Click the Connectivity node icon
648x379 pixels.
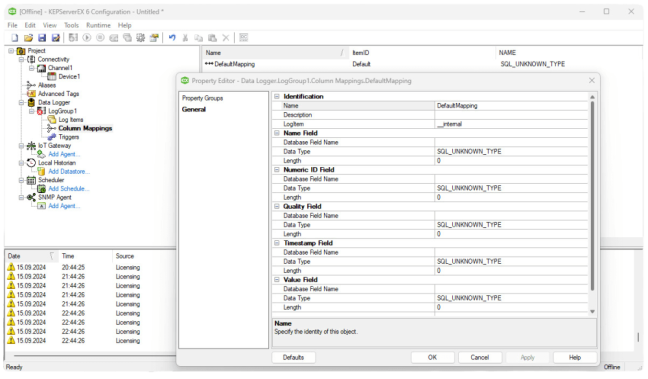(x=31, y=60)
